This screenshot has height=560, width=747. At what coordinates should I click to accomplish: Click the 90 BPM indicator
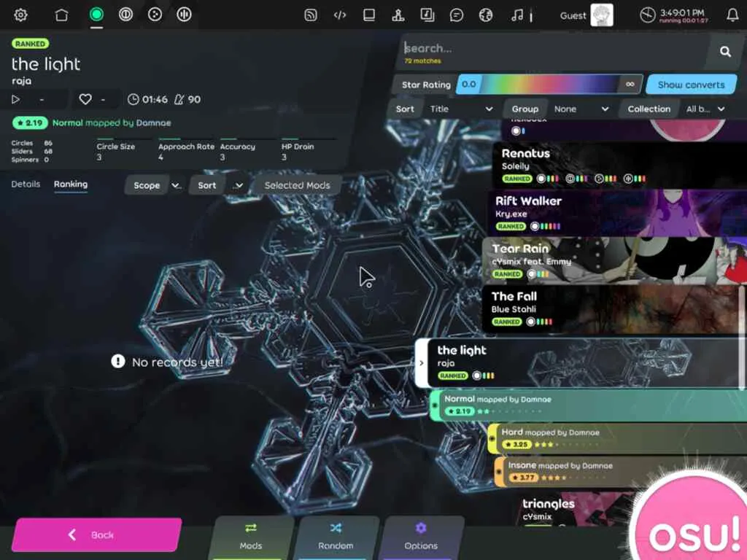187,99
